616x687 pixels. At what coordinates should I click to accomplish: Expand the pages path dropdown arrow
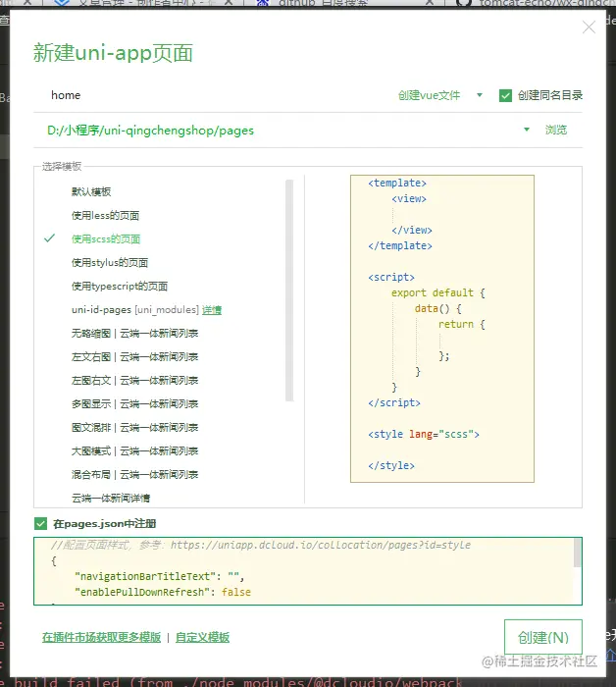pos(527,130)
